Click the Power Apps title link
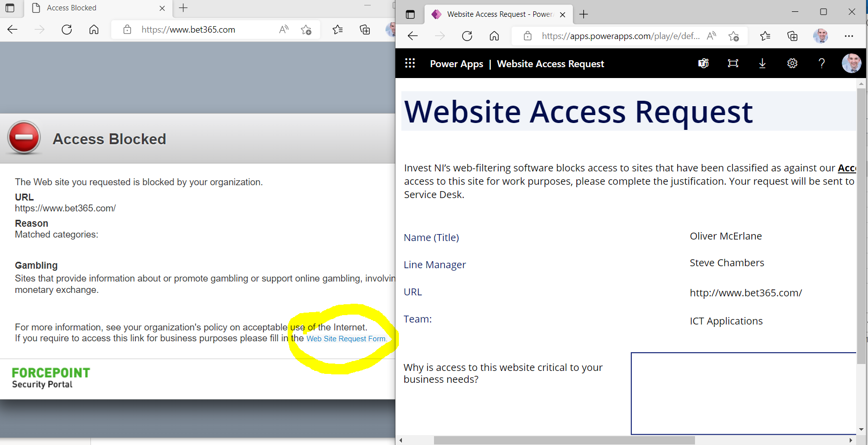The image size is (868, 445). click(457, 64)
